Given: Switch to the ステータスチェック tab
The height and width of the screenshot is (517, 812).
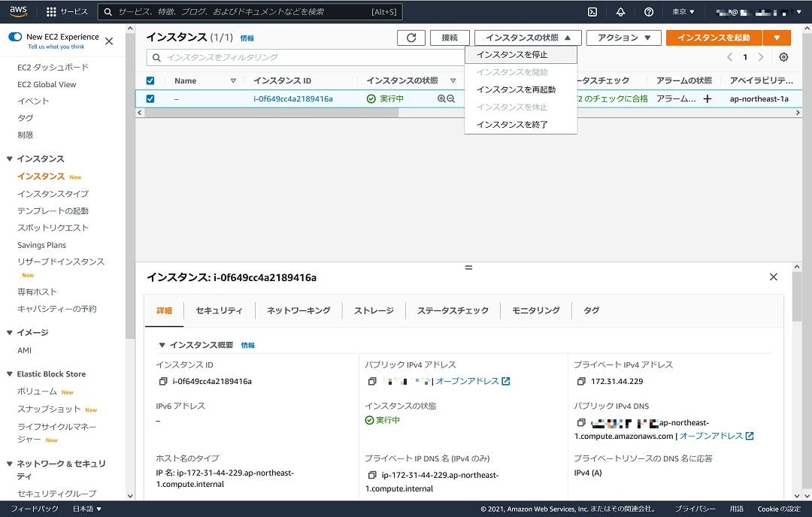Looking at the screenshot, I should [453, 310].
